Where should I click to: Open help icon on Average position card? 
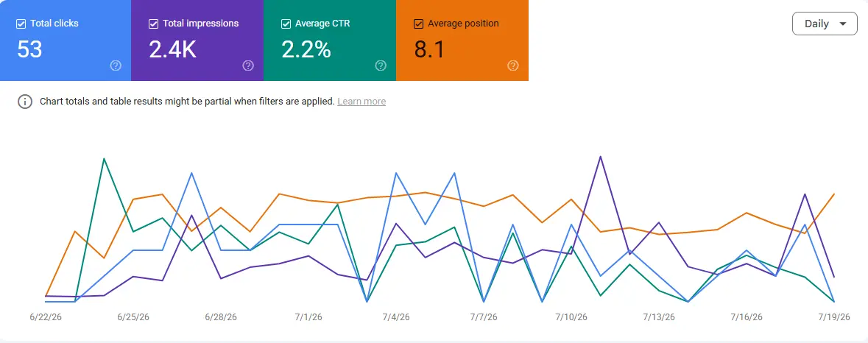point(513,66)
